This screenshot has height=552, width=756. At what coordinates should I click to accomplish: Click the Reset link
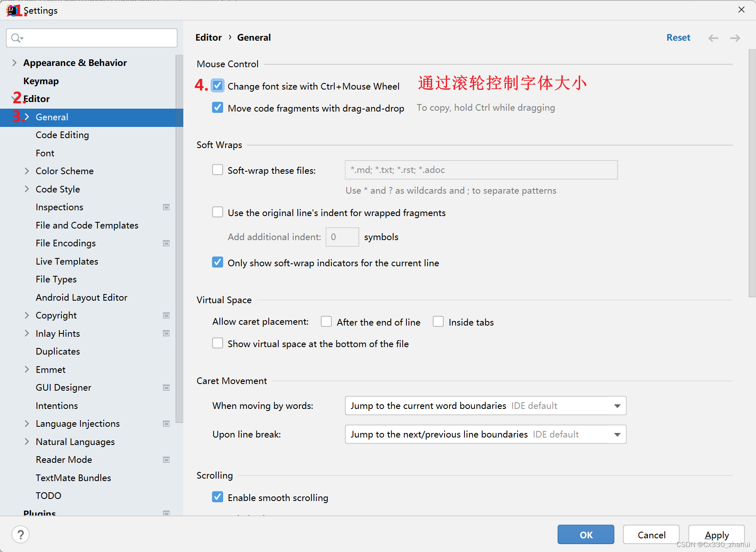coord(678,37)
